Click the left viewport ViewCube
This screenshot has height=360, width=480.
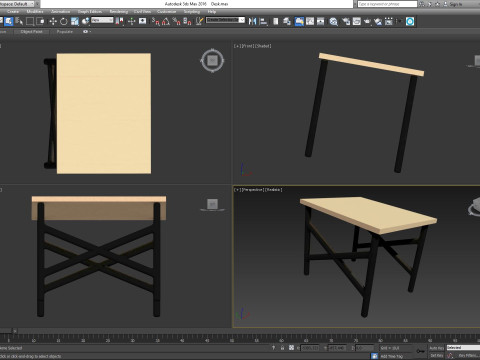pos(212,204)
